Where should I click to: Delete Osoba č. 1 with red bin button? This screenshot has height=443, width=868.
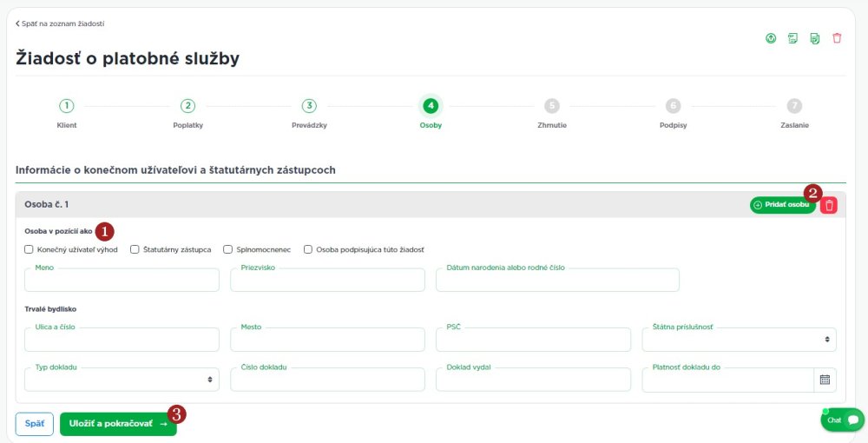(829, 205)
